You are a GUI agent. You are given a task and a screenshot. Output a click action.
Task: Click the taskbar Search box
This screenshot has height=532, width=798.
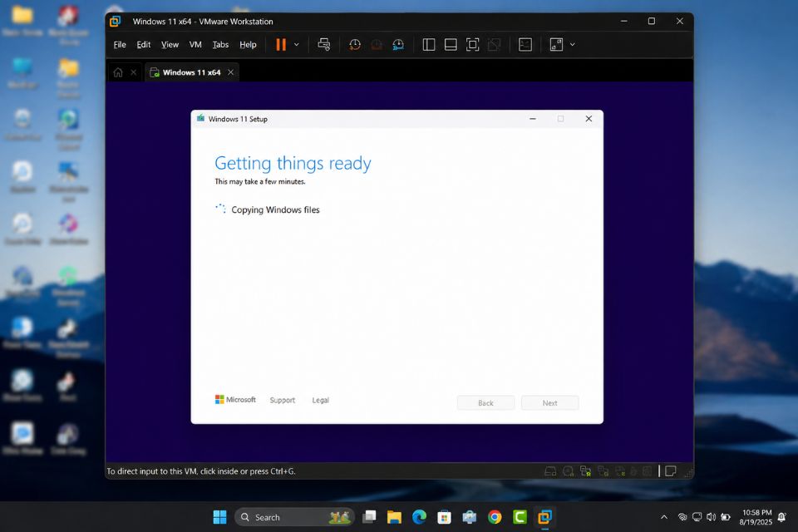(294, 517)
